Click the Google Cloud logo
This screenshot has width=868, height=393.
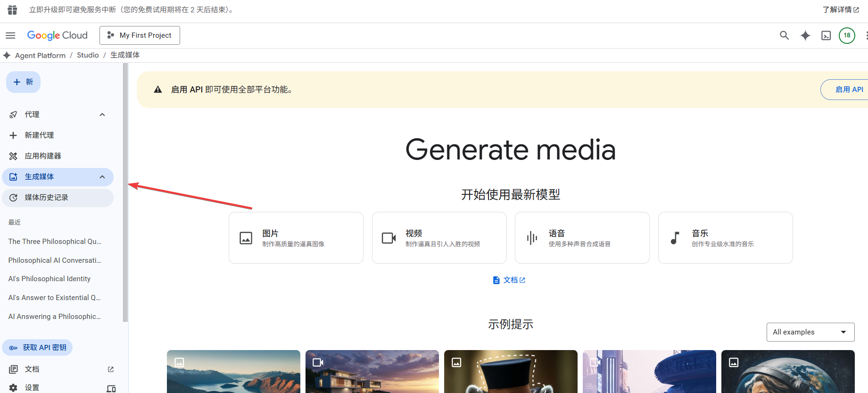pos(57,35)
